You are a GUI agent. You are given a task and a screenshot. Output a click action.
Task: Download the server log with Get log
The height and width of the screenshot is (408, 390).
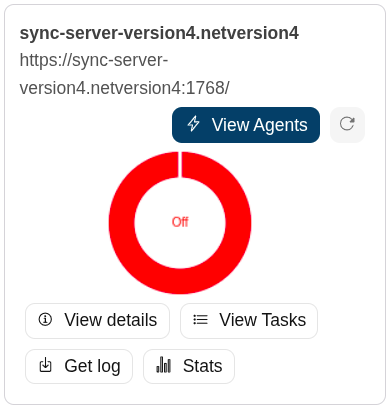(x=79, y=366)
